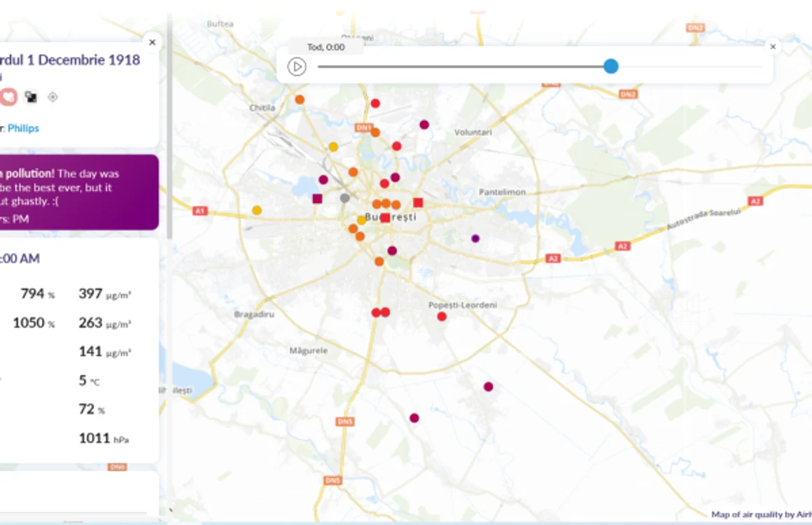Image resolution: width=812 pixels, height=525 pixels.
Task: Select the yellow marker east of Chitila
Action: pos(333,147)
